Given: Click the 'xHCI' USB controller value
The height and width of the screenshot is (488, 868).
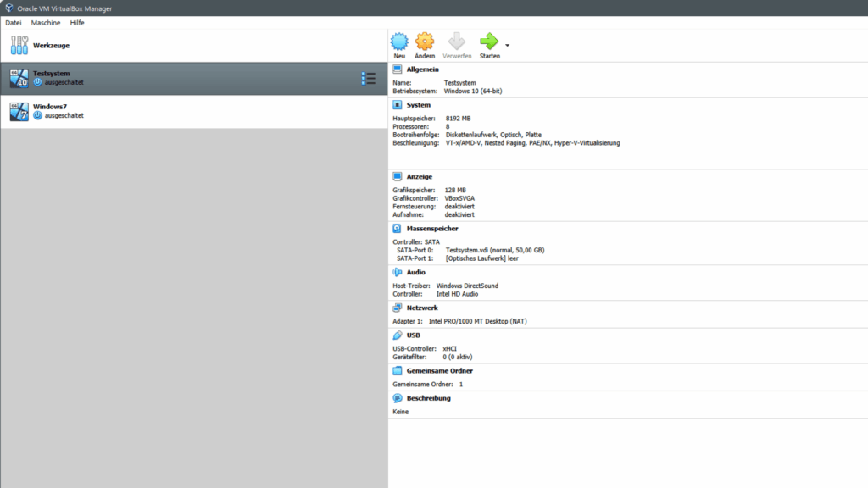Looking at the screenshot, I should click(449, 348).
